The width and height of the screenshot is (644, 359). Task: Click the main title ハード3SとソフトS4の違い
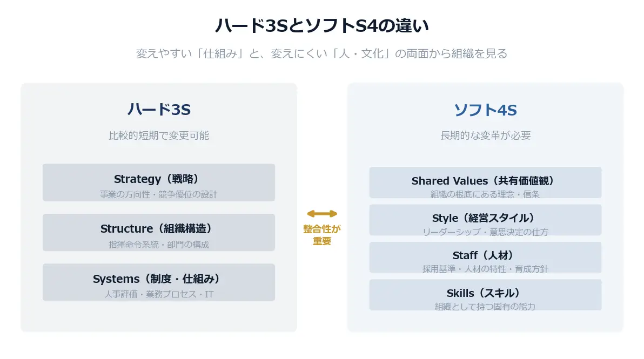322,26
